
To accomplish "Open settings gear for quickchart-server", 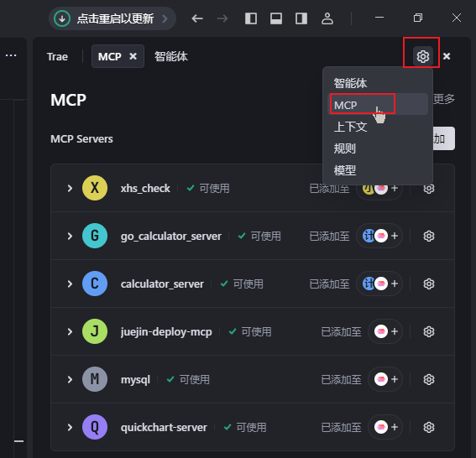I will click(x=429, y=427).
